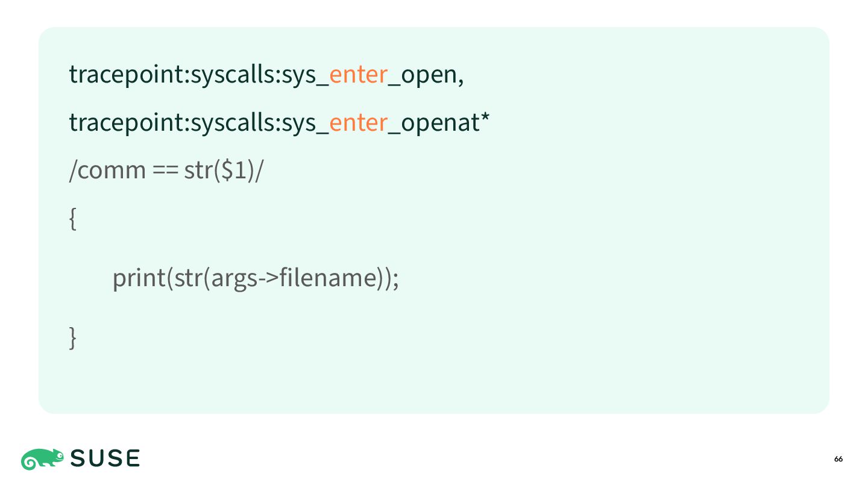Click the SUSE chameleon logo icon
Viewport: 868px width, 488px height.
pyautogui.click(x=42, y=459)
